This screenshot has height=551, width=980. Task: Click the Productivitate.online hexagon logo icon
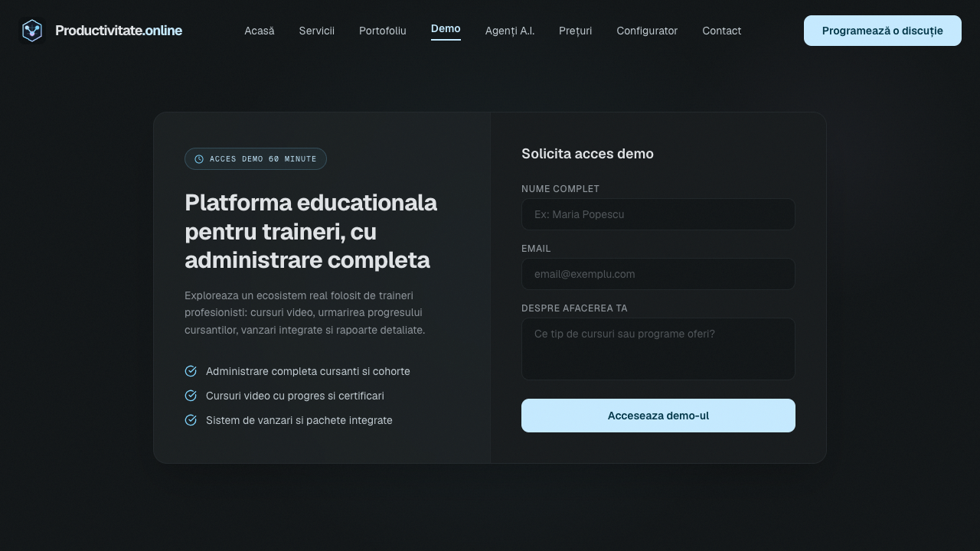coord(32,31)
